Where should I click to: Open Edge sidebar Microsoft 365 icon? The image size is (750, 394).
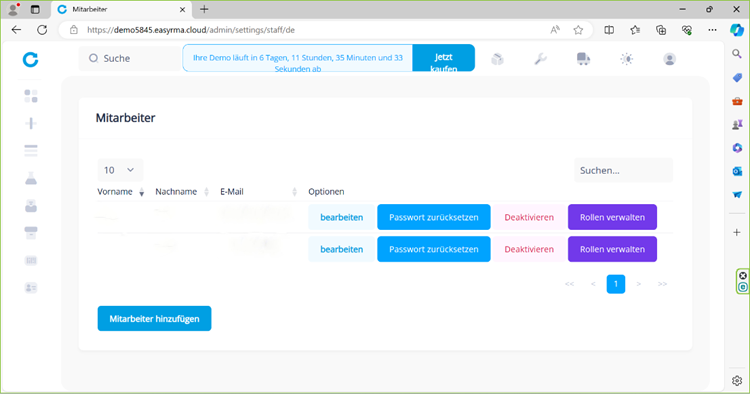737,148
